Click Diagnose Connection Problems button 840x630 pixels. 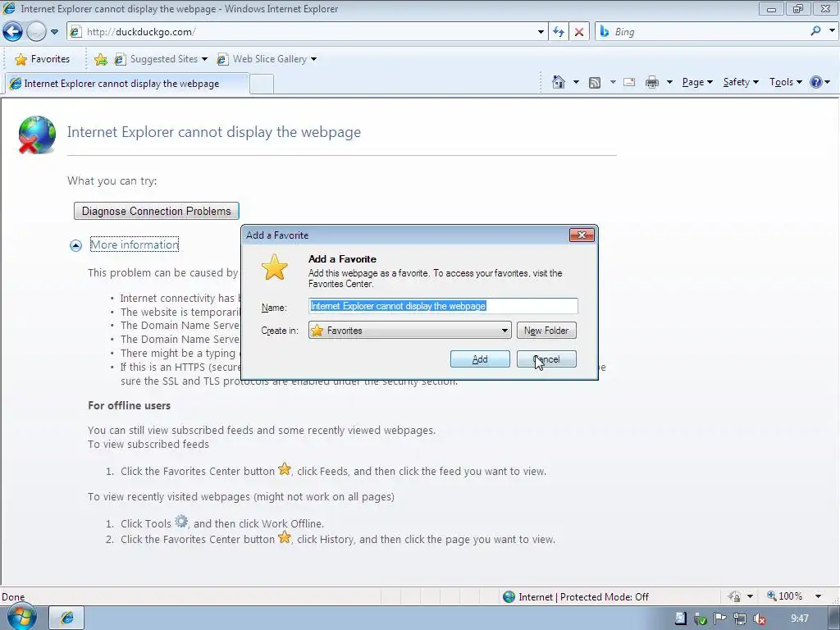tap(157, 211)
